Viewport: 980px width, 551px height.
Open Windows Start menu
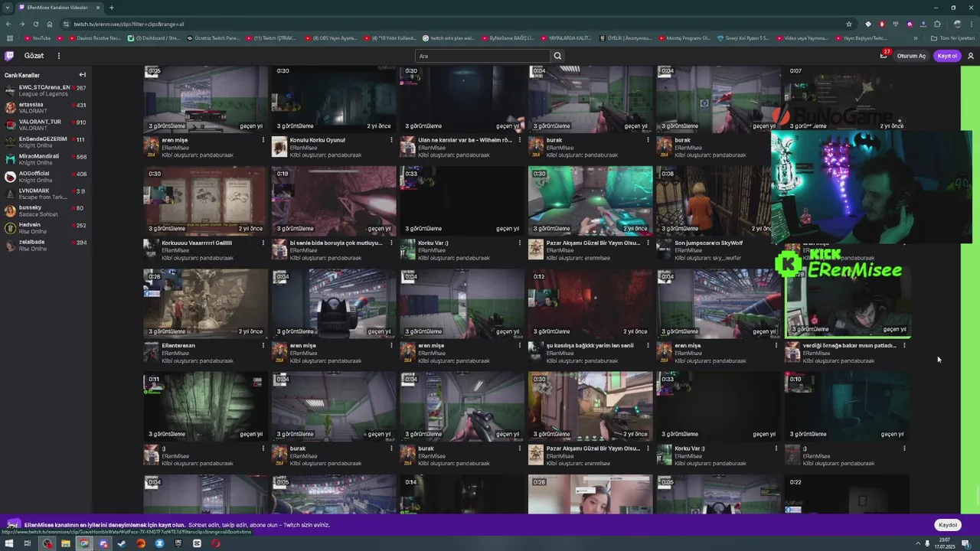(9, 543)
